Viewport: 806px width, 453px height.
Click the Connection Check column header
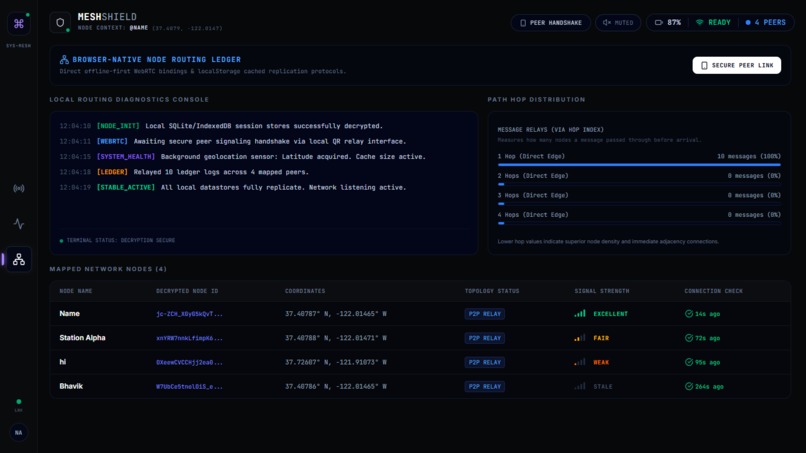click(x=713, y=291)
